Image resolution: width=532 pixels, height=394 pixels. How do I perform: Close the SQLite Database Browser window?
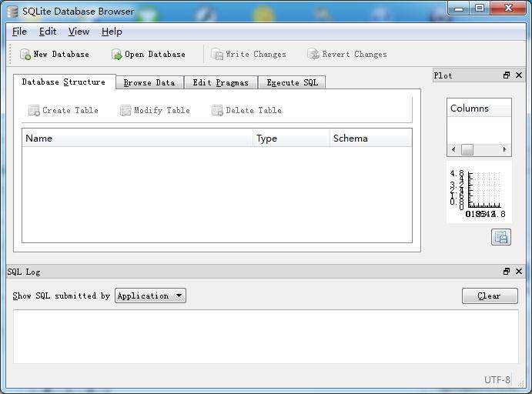pos(507,8)
